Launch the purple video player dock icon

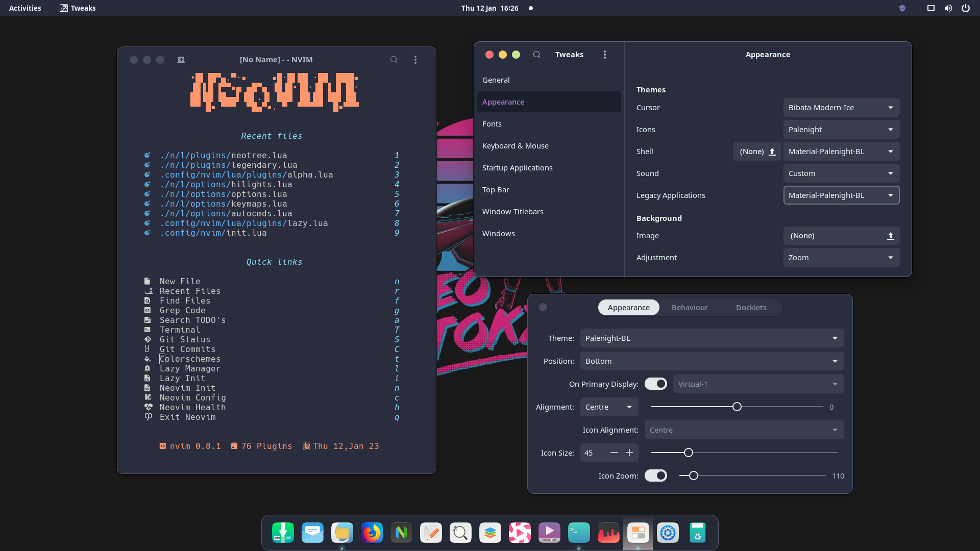(549, 533)
